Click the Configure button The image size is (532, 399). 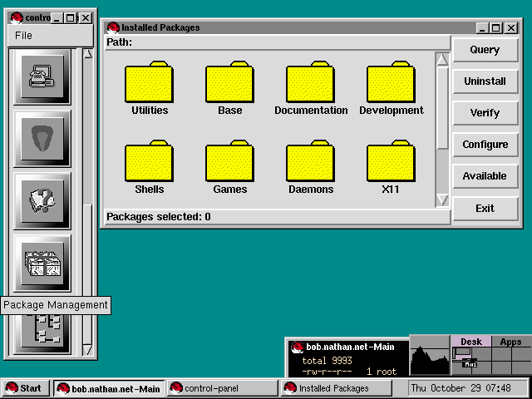(485, 145)
